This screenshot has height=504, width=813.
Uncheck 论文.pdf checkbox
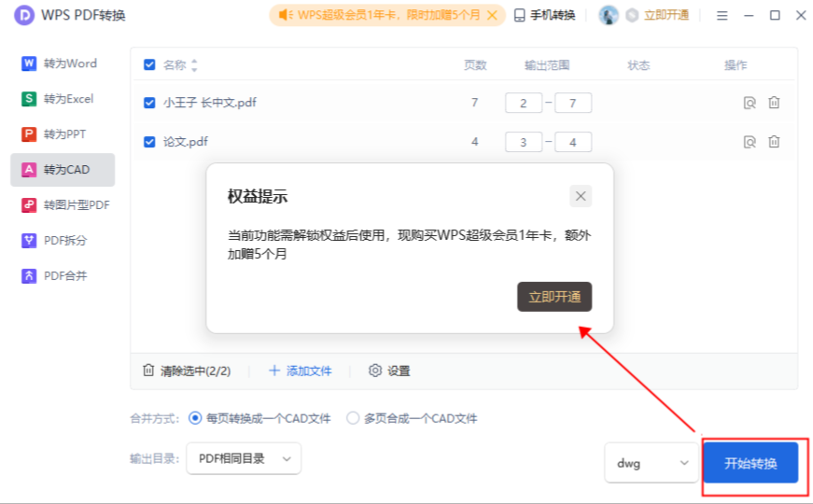149,142
